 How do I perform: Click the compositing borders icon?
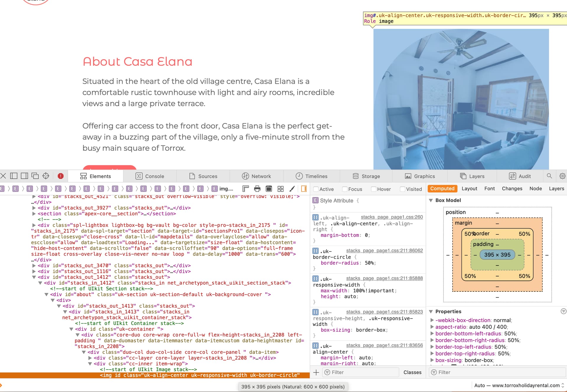[269, 189]
